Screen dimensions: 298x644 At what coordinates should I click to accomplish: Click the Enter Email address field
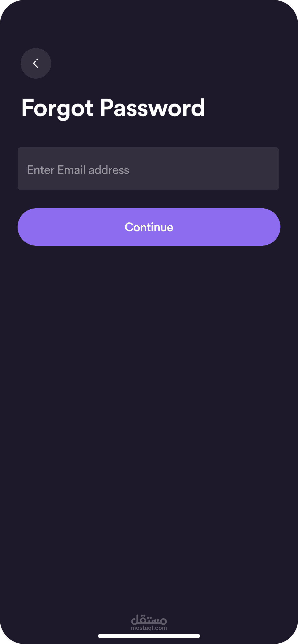[x=148, y=169]
